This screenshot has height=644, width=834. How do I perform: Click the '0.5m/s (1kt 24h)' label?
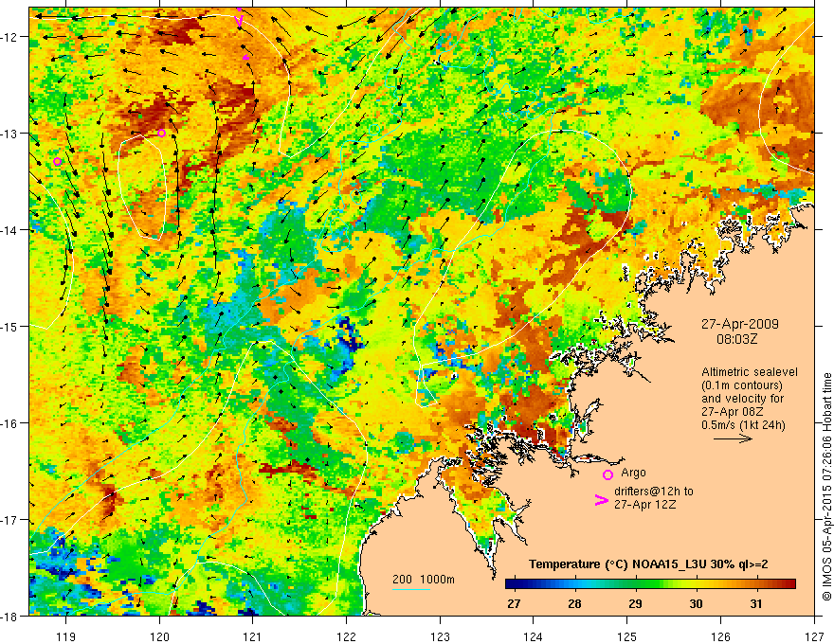click(743, 425)
